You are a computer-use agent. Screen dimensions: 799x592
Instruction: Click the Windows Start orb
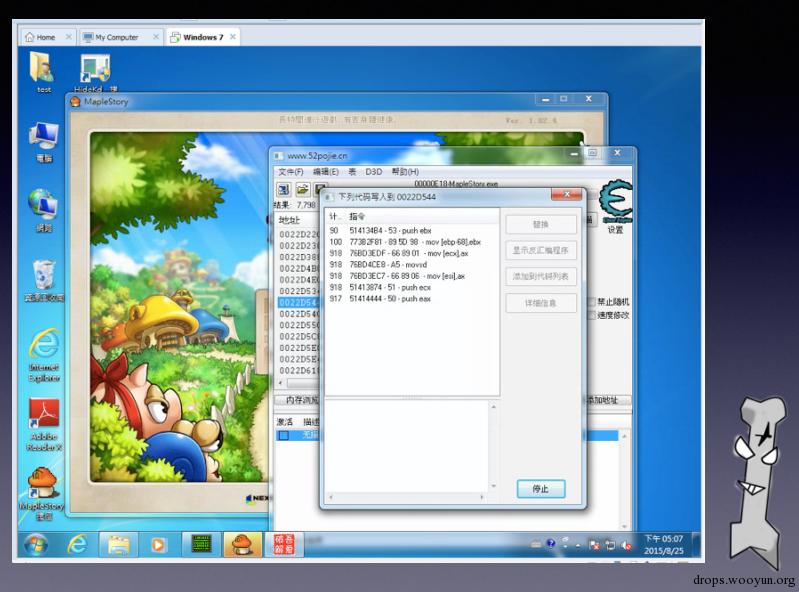36,544
